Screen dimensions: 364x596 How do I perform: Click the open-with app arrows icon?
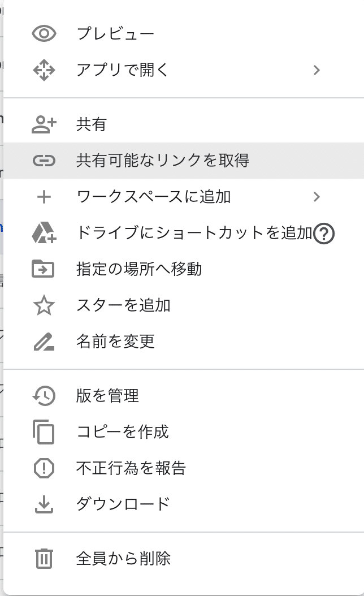pos(44,70)
